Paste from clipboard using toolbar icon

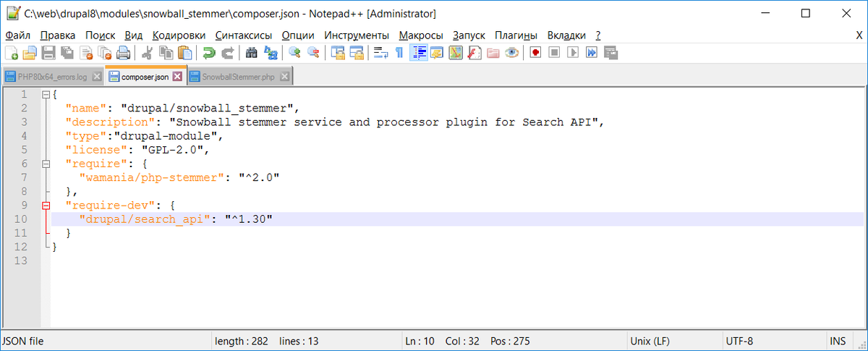[185, 52]
